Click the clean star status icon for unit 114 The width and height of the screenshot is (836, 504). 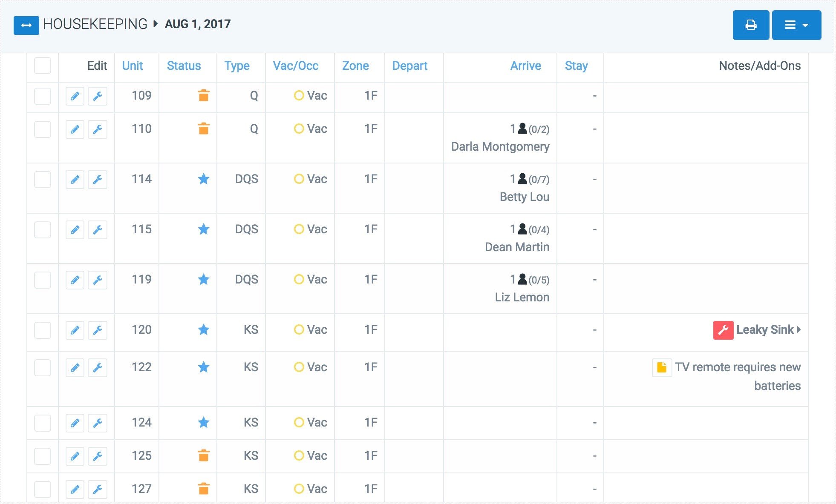[204, 179]
